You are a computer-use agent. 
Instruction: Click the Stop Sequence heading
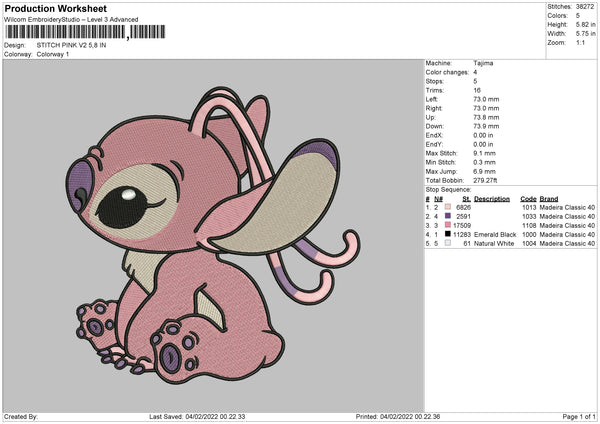[448, 189]
